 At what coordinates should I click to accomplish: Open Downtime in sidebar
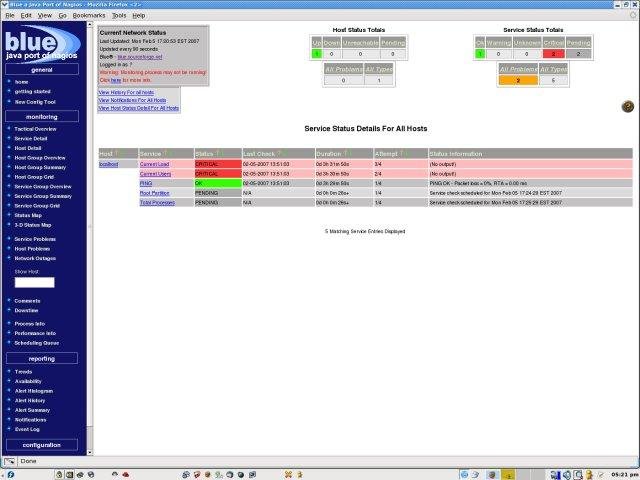click(26, 311)
